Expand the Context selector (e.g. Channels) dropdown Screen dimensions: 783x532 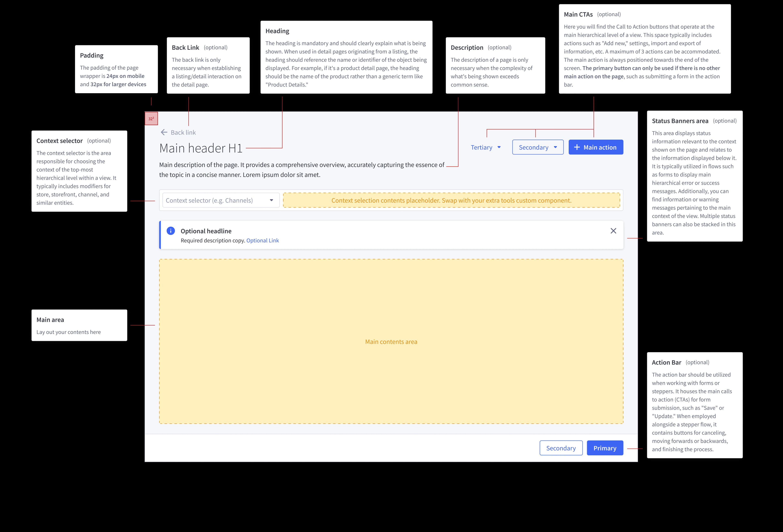[221, 200]
